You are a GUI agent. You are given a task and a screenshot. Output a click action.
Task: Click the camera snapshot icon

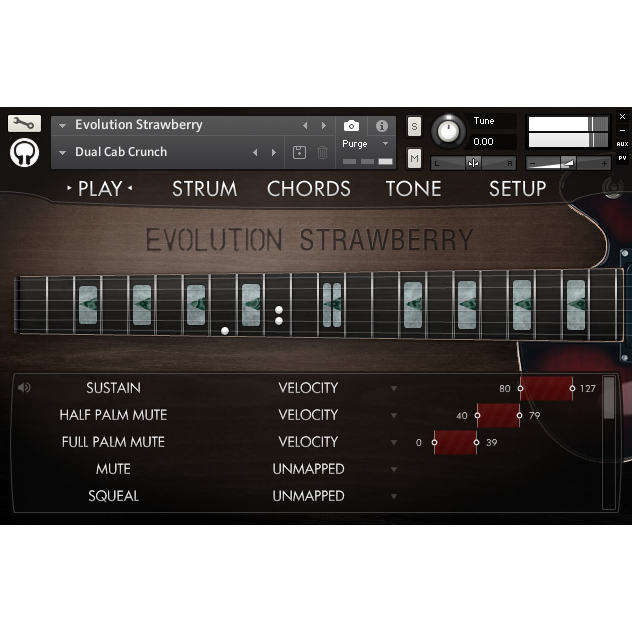pos(351,126)
